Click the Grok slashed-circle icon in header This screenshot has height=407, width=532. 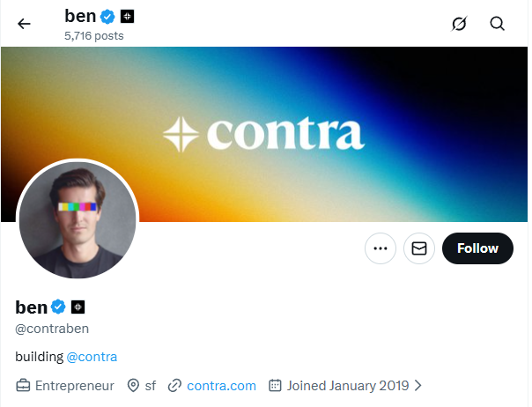pos(458,24)
